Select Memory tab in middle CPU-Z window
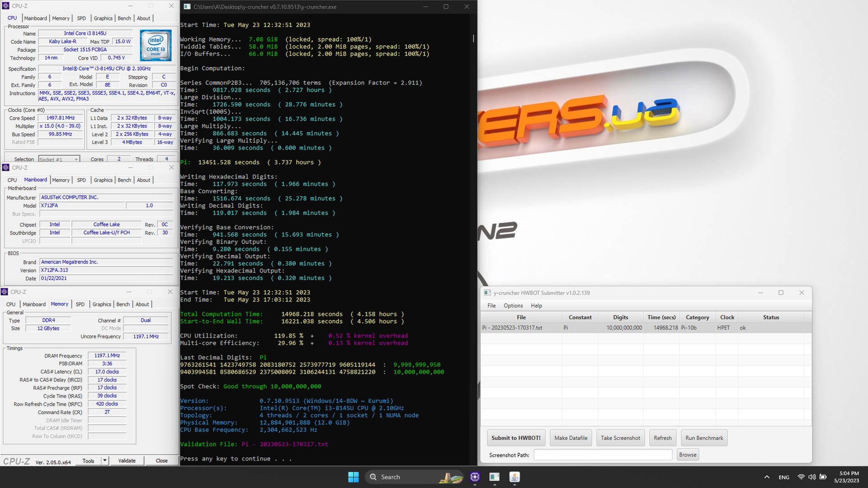The height and width of the screenshot is (488, 868). (x=61, y=180)
